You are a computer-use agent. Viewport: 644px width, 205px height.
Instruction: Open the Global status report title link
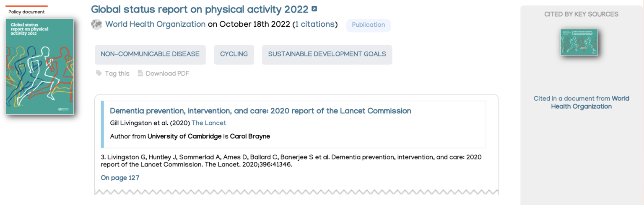pyautogui.click(x=199, y=9)
